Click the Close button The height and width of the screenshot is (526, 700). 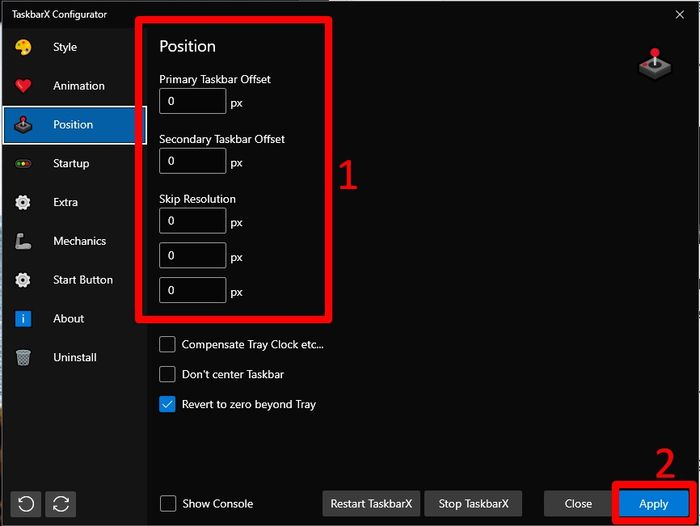point(578,504)
